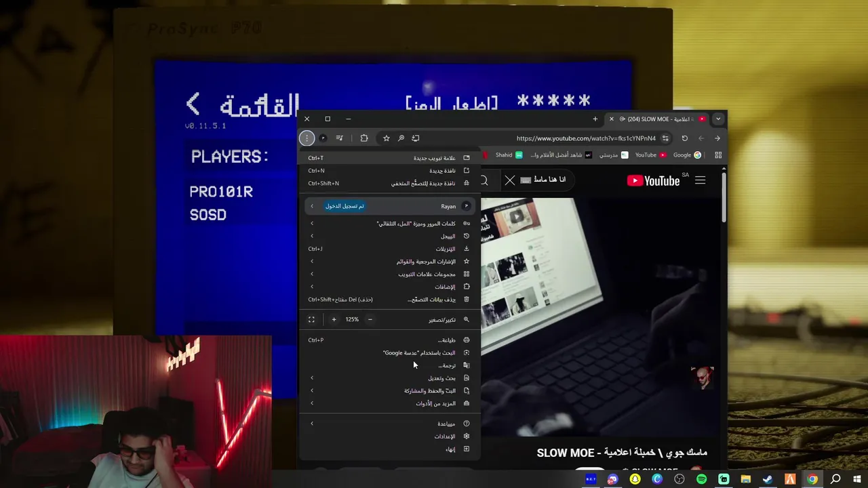
Task: Expand More tools (المزيد من الأدوات) submenu
Action: pyautogui.click(x=390, y=403)
